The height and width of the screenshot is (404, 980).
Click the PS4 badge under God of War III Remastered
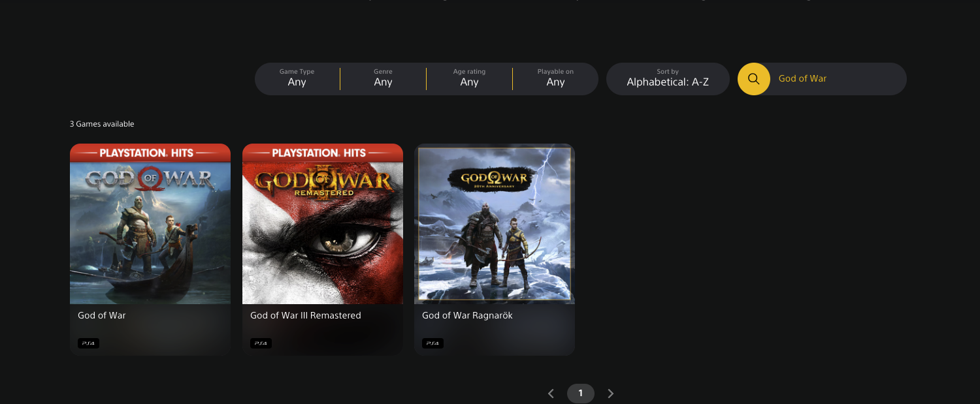tap(261, 343)
